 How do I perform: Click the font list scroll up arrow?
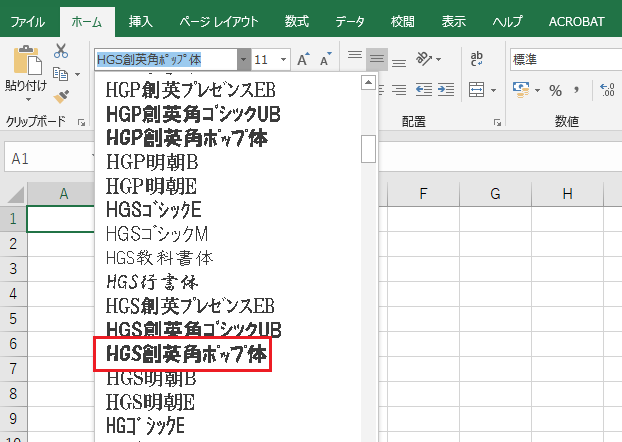tap(369, 83)
